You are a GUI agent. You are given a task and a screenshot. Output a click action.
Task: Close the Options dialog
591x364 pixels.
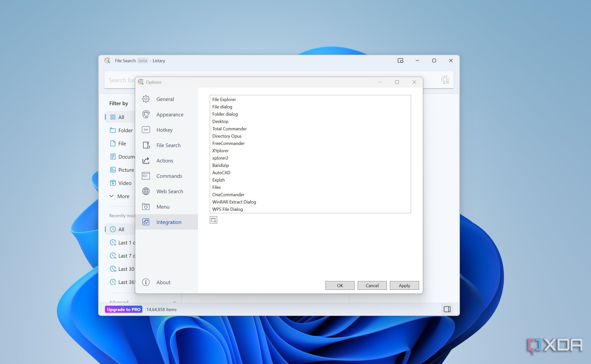(x=414, y=82)
